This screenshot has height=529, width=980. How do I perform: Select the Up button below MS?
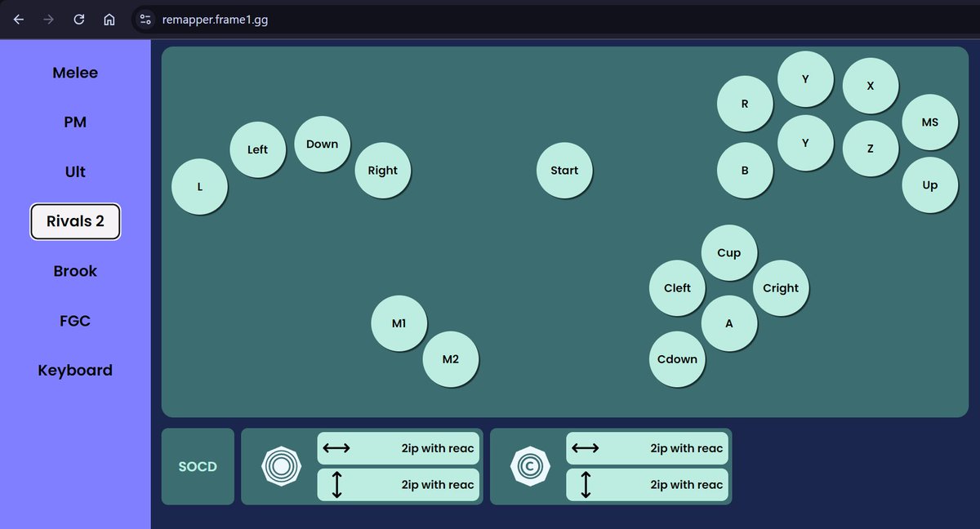tap(929, 185)
